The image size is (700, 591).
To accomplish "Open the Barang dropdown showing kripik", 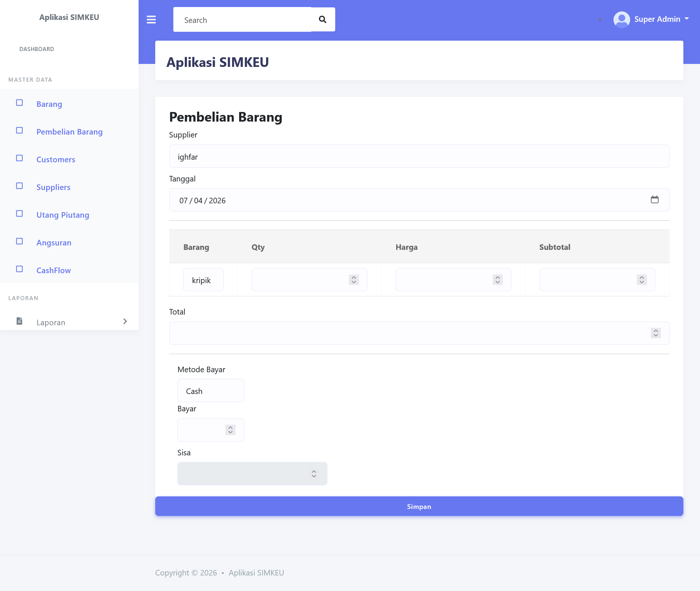I will point(203,280).
